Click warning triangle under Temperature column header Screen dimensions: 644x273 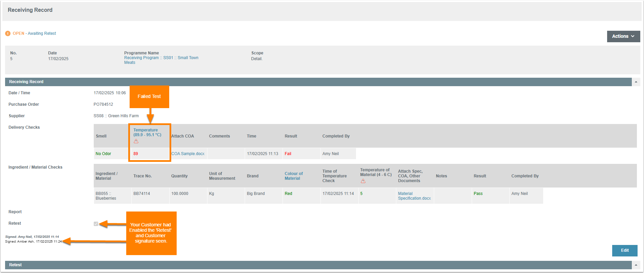coord(136,141)
